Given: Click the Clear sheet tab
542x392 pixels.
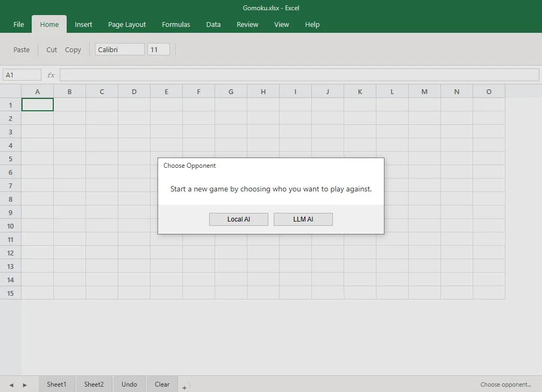Looking at the screenshot, I should (x=162, y=384).
